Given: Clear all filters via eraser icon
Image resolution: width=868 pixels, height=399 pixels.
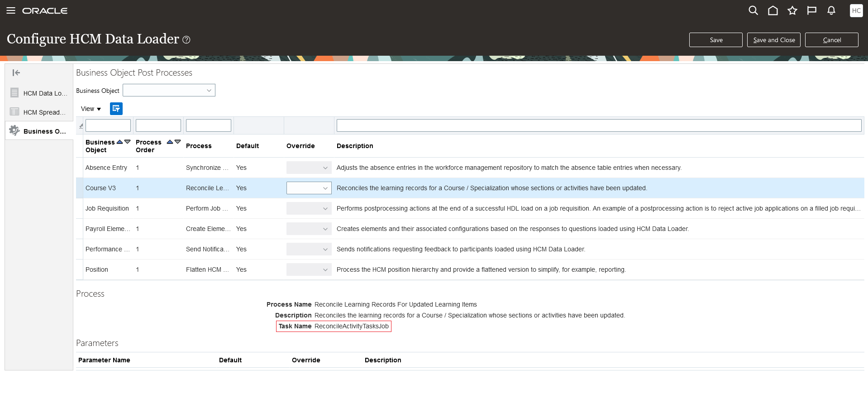Looking at the screenshot, I should [81, 126].
